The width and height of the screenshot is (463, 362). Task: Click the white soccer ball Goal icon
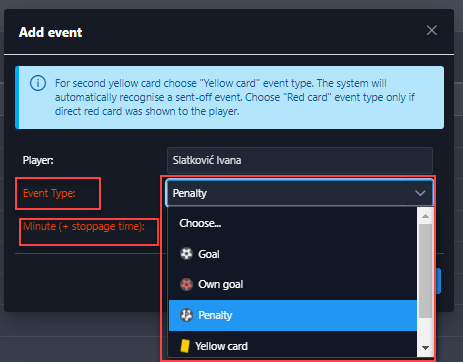click(x=186, y=254)
